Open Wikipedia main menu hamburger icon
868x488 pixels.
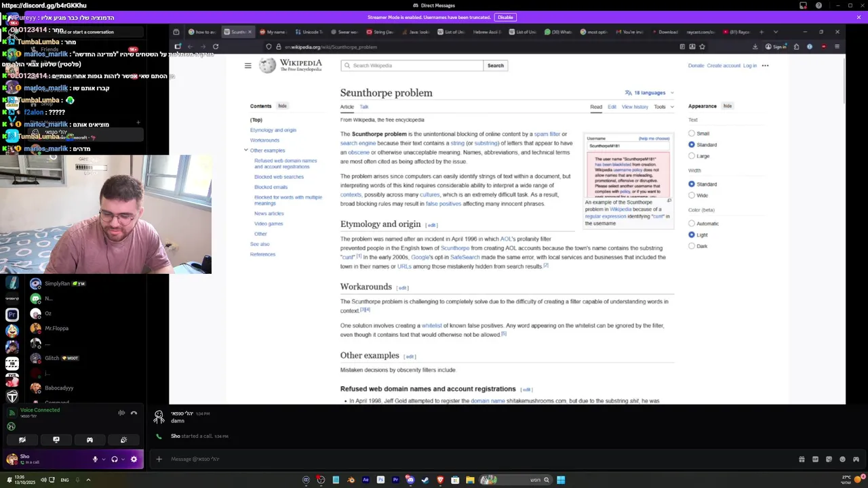point(248,66)
